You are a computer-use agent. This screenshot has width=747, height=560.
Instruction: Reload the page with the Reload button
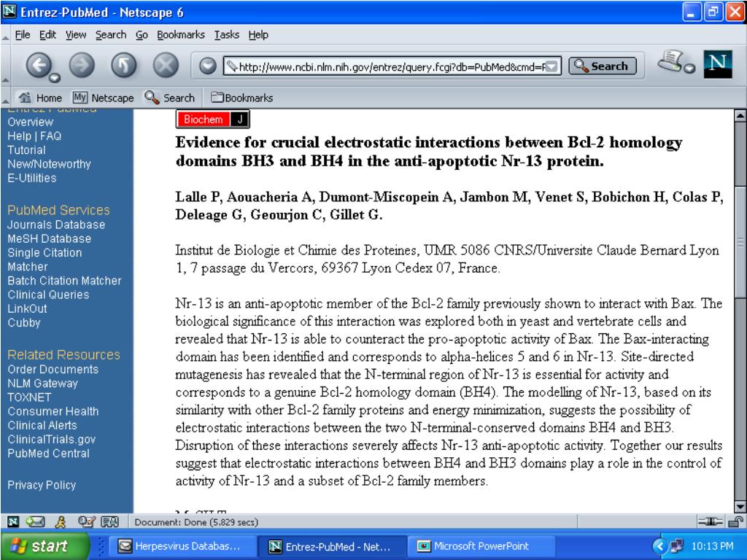pyautogui.click(x=123, y=65)
